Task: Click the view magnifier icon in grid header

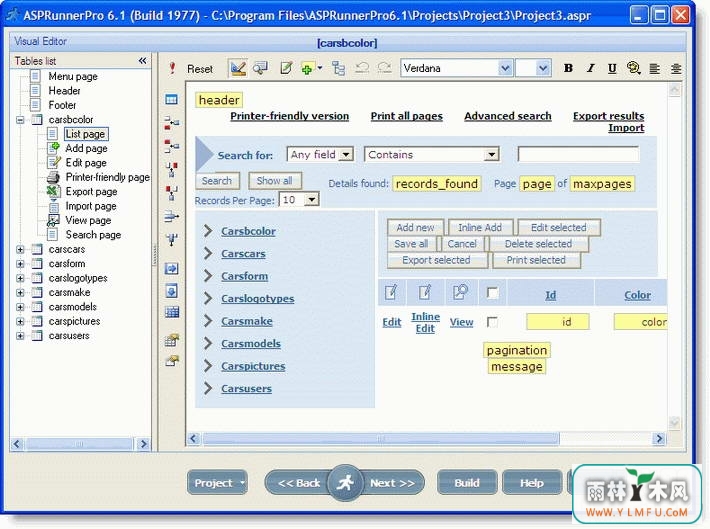Action: 461,292
